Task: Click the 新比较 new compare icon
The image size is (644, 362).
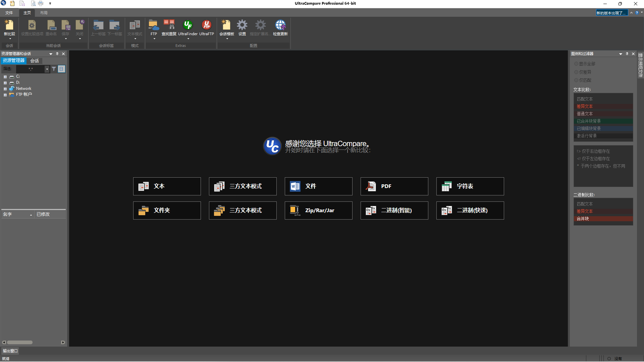Action: click(x=9, y=25)
